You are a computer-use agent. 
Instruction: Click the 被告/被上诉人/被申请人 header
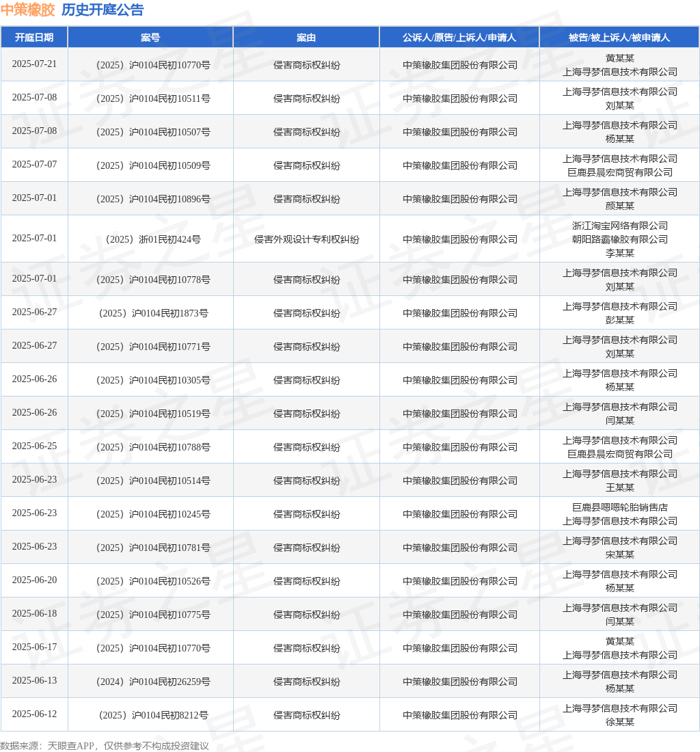click(619, 38)
